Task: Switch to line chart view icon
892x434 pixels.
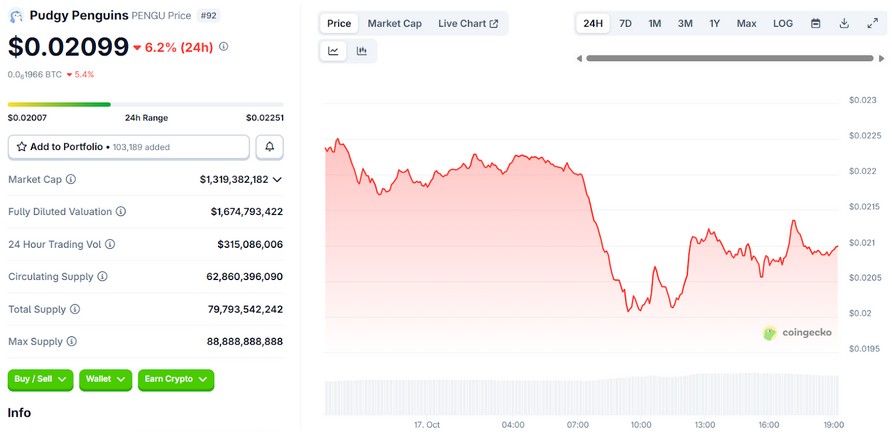Action: [334, 51]
